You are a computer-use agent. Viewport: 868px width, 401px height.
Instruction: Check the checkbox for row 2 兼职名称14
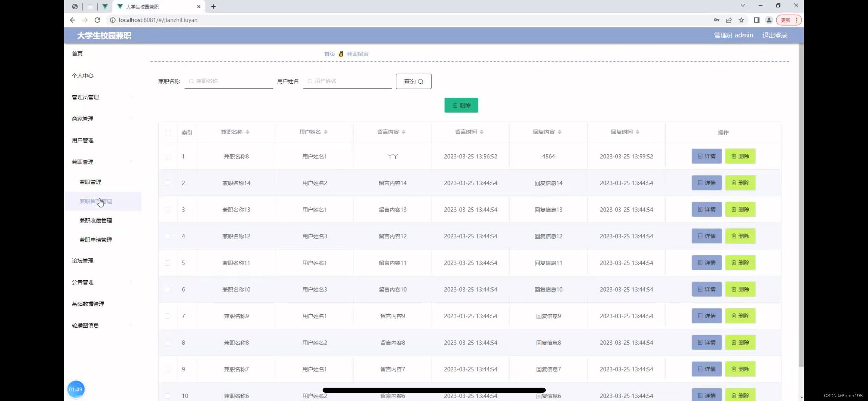[x=168, y=183]
